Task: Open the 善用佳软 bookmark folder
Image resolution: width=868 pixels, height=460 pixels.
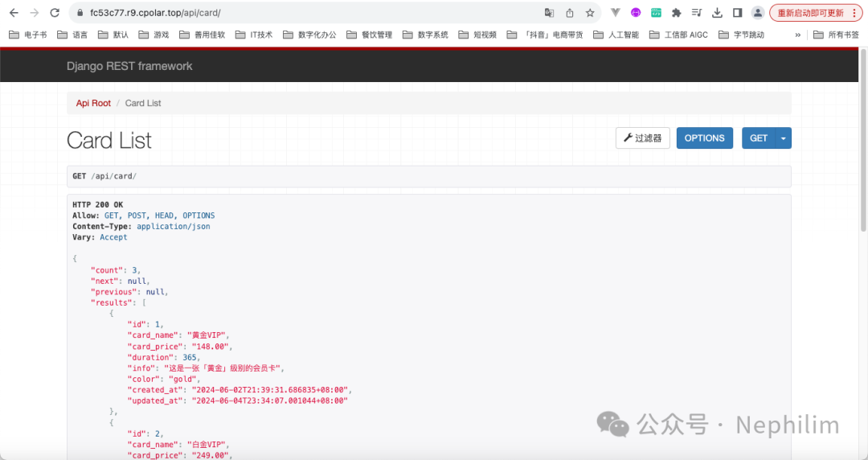Action: coord(202,35)
